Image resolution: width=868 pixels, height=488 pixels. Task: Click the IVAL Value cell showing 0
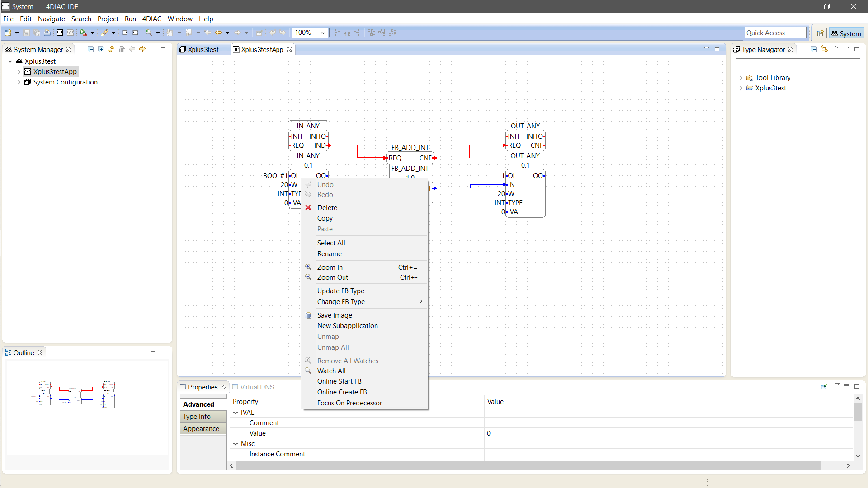point(668,433)
